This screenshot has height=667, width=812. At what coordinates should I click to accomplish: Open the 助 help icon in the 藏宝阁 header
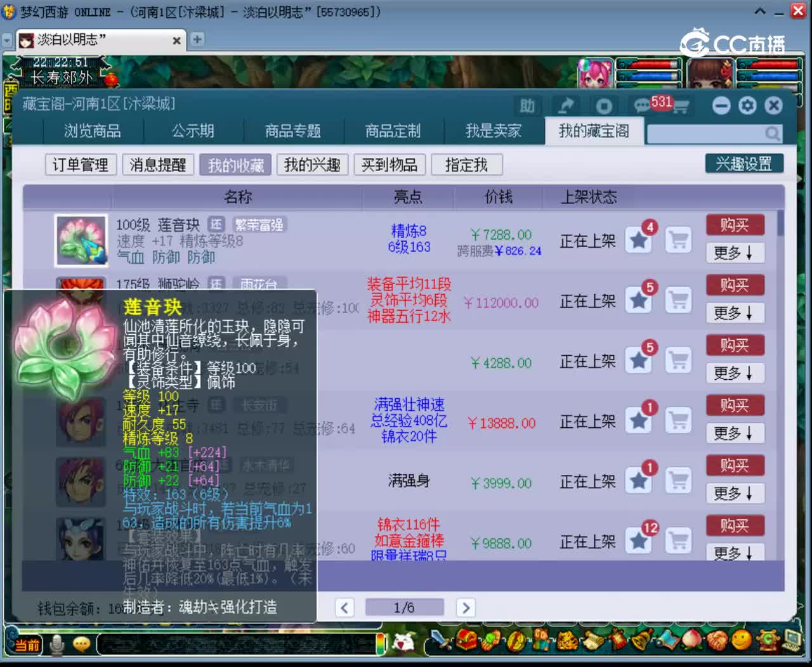[527, 106]
